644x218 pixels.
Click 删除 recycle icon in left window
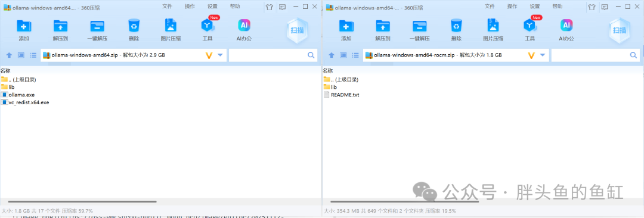coord(134,26)
